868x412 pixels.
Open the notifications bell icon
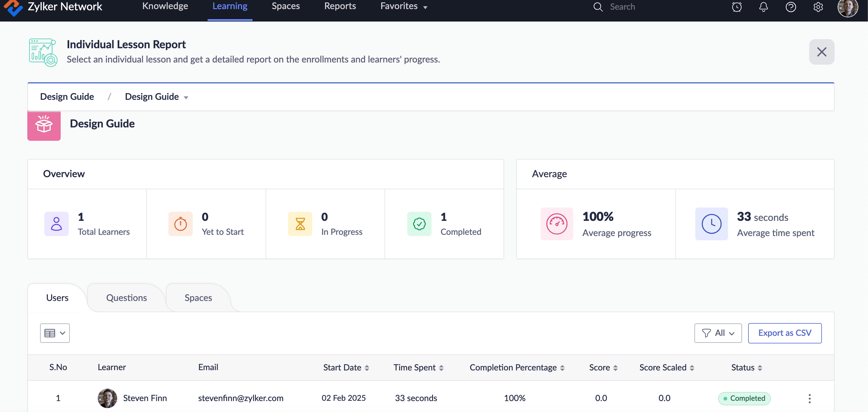pos(764,7)
